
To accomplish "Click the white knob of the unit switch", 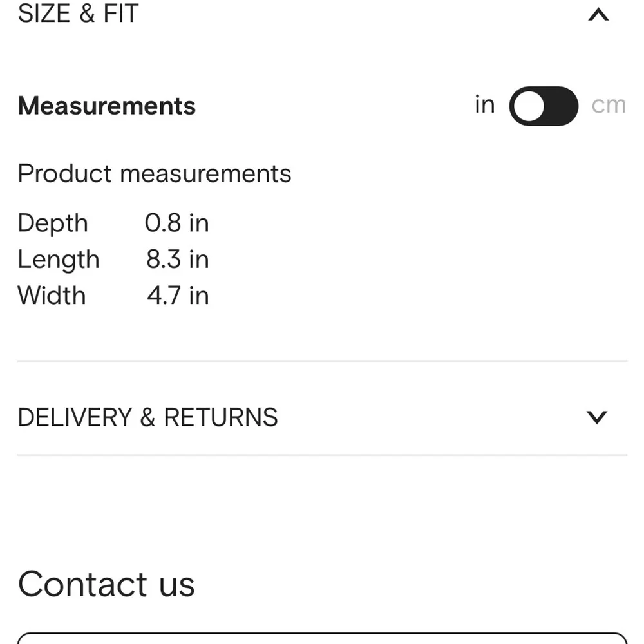I will point(529,106).
